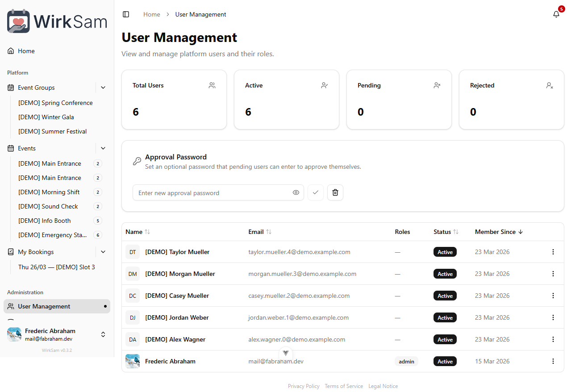Click User Management breadcrumb text

201,14
